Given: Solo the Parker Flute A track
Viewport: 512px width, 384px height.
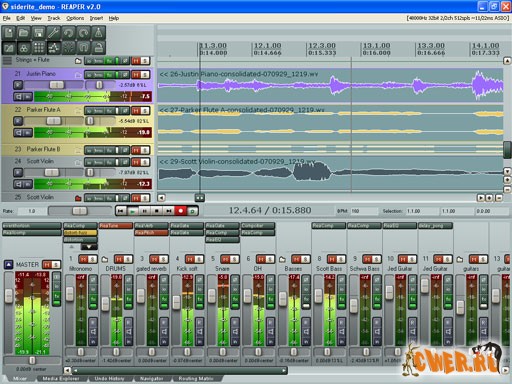Looking at the screenshot, I should click(x=145, y=111).
